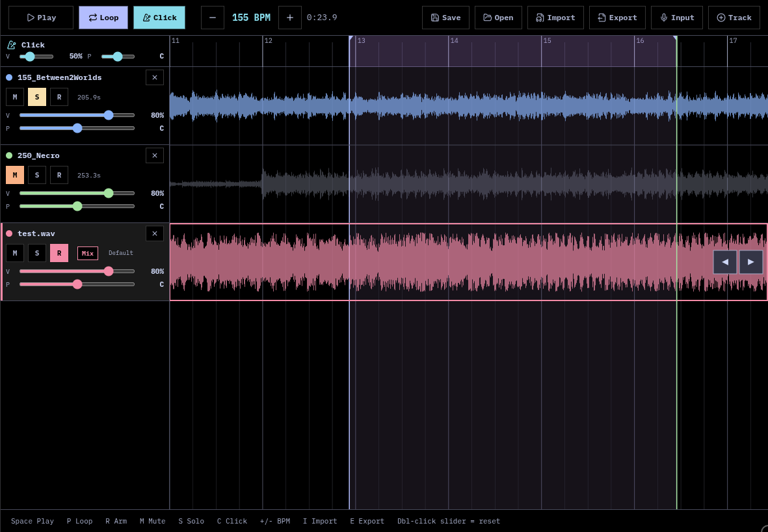
Task: Open the Input device settings
Action: coord(677,18)
